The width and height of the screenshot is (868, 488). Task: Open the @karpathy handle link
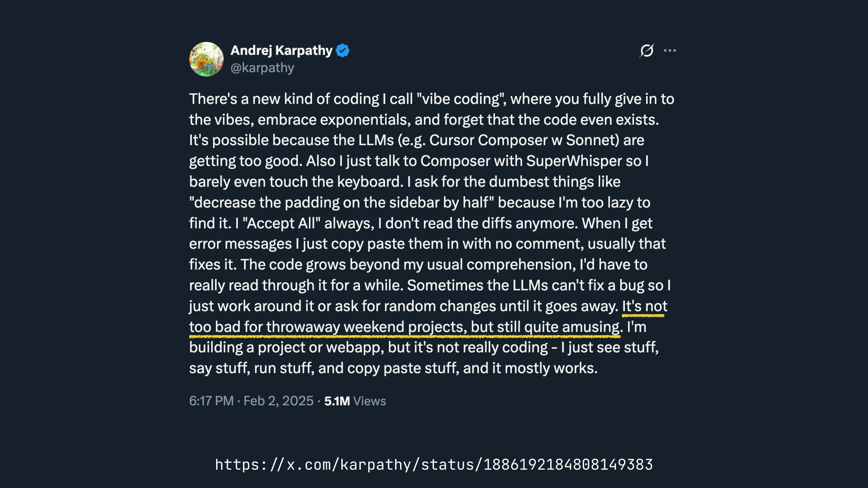262,68
